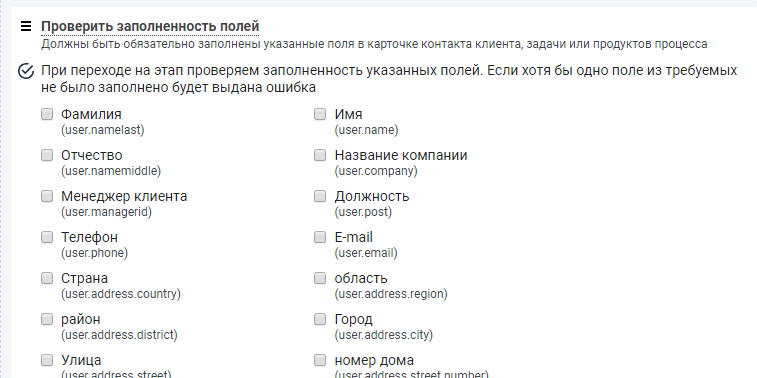Image resolution: width=757 pixels, height=378 pixels.
Task: Check the E-mail checkbox
Action: tap(320, 237)
